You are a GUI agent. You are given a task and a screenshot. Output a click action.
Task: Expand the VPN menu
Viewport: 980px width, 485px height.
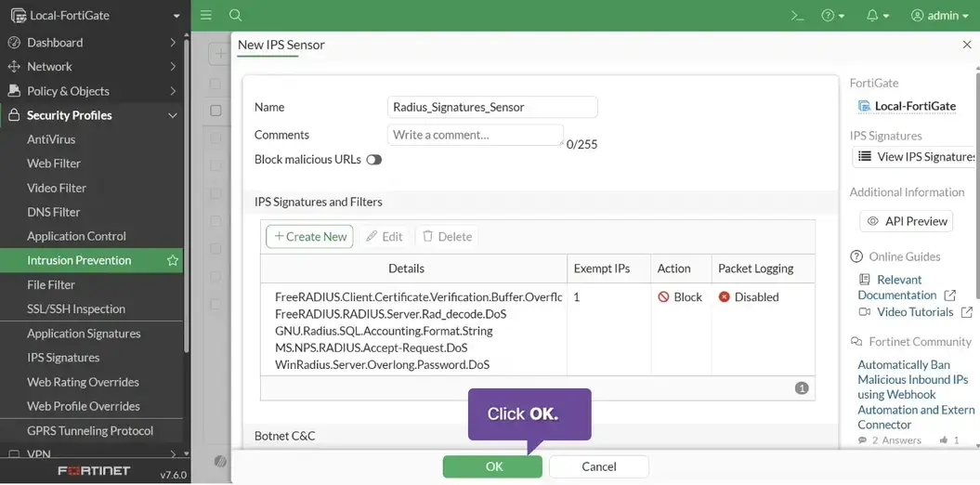click(92, 453)
